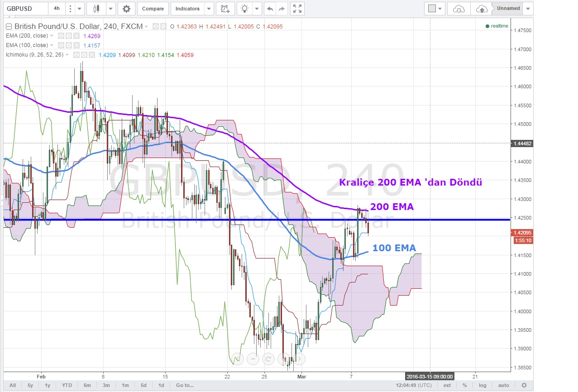
Task: Click the Compare button
Action: (x=153, y=9)
